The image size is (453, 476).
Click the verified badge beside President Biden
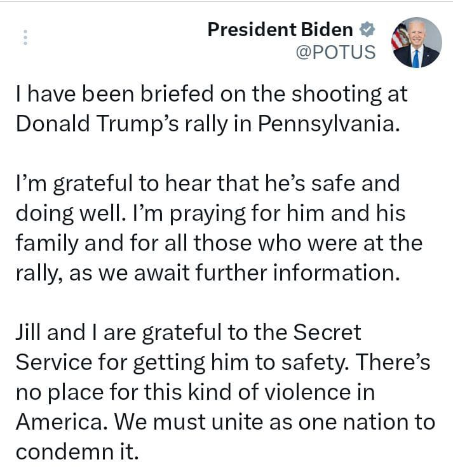point(367,29)
